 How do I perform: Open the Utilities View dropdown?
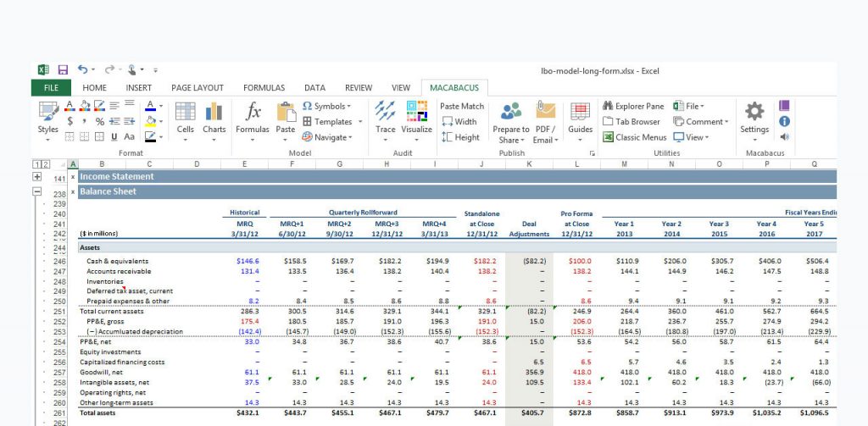[692, 136]
